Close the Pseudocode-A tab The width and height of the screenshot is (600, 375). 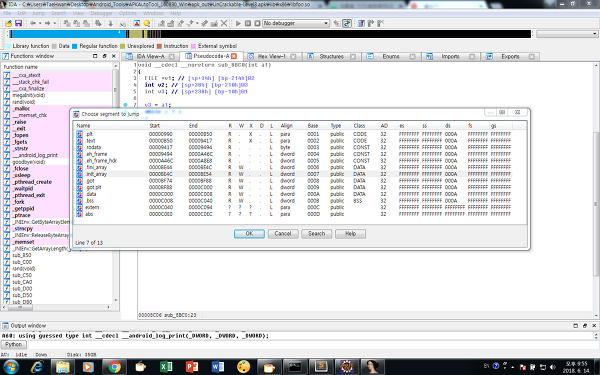(x=234, y=56)
